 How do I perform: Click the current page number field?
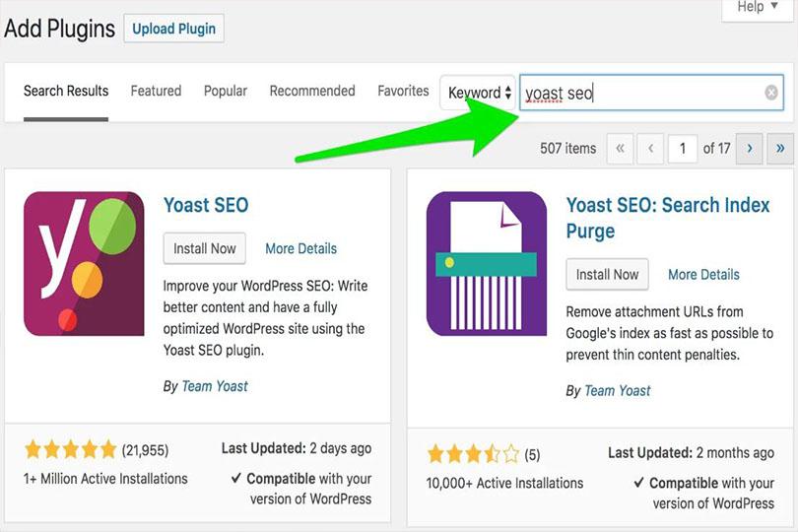point(681,149)
